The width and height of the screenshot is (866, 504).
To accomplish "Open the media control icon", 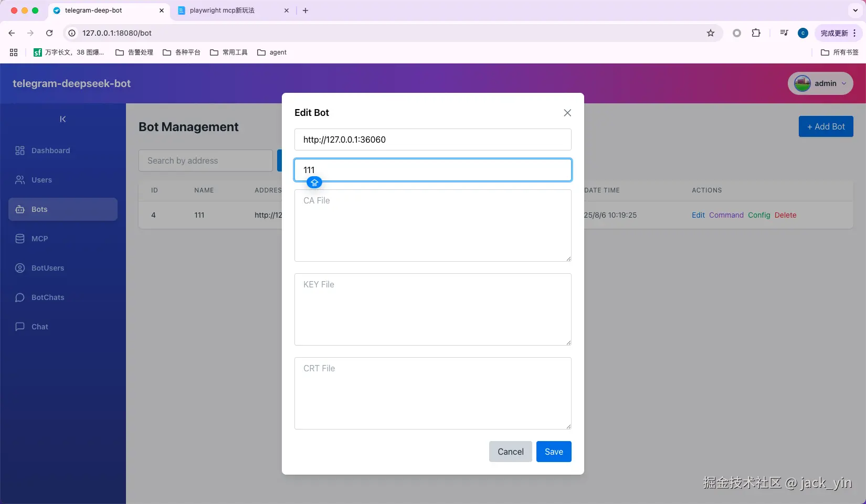I will pyautogui.click(x=784, y=33).
